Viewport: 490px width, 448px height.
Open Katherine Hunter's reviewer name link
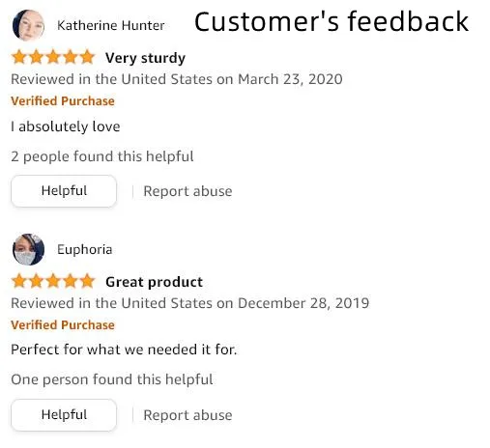111,25
